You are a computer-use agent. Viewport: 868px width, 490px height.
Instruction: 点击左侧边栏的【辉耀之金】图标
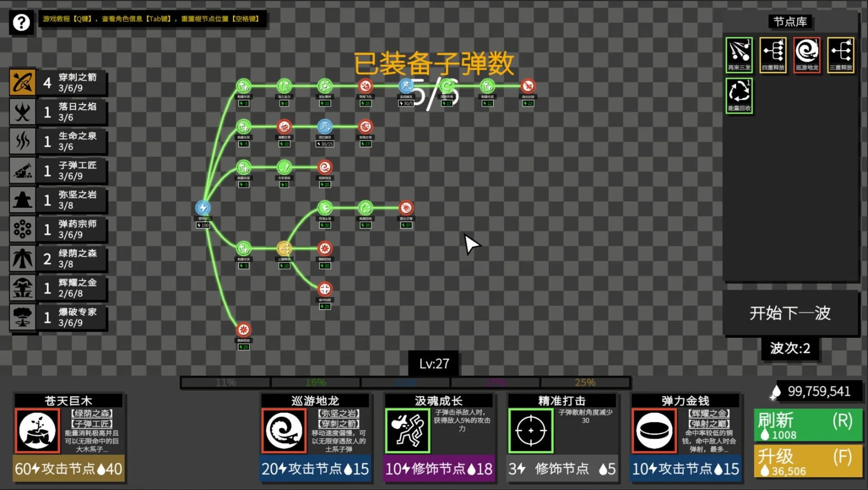tap(23, 288)
